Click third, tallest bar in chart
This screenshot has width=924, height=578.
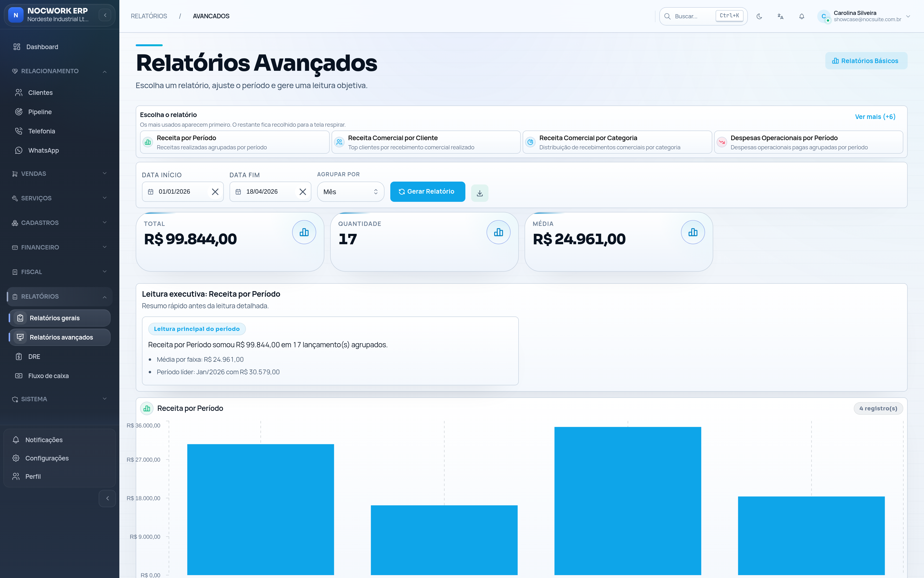pos(628,501)
